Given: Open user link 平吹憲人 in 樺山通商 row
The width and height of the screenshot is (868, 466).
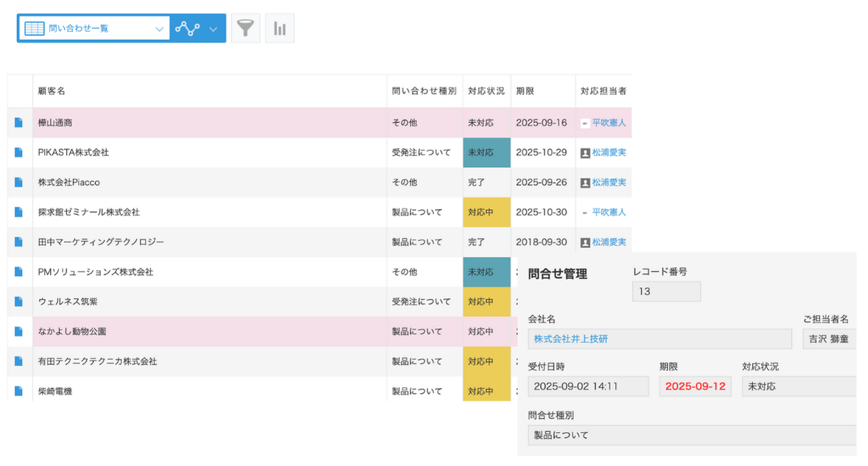Looking at the screenshot, I should [609, 123].
